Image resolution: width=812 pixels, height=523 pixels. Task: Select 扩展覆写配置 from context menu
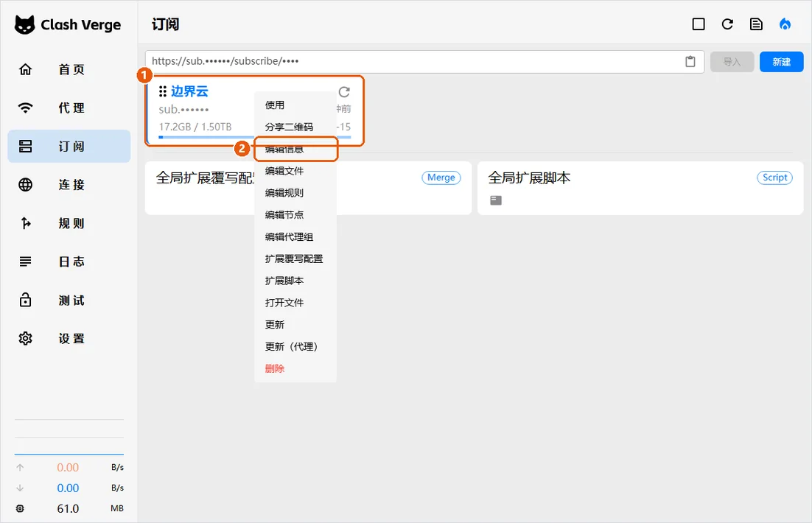click(x=295, y=259)
